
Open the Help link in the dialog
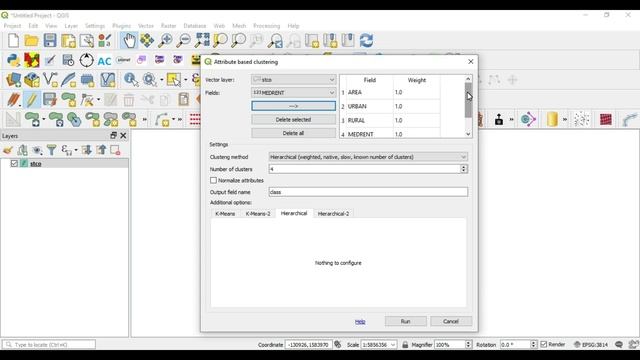(x=360, y=322)
